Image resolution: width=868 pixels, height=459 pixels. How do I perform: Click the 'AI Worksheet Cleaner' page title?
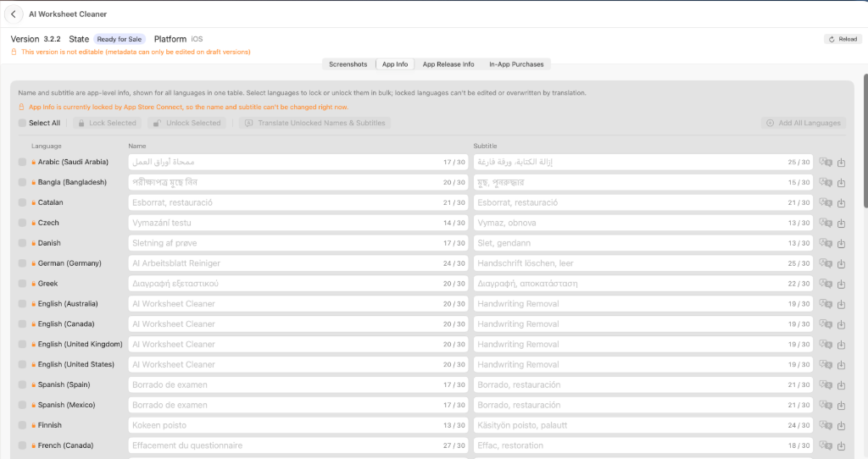68,14
